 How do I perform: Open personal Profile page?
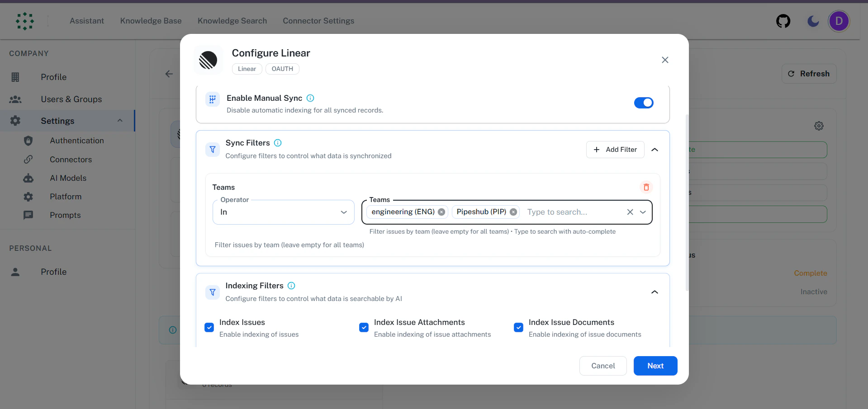click(x=53, y=272)
